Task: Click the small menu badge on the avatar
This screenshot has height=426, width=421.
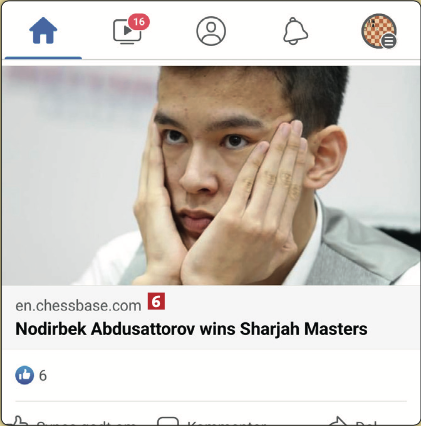Action: tap(389, 41)
